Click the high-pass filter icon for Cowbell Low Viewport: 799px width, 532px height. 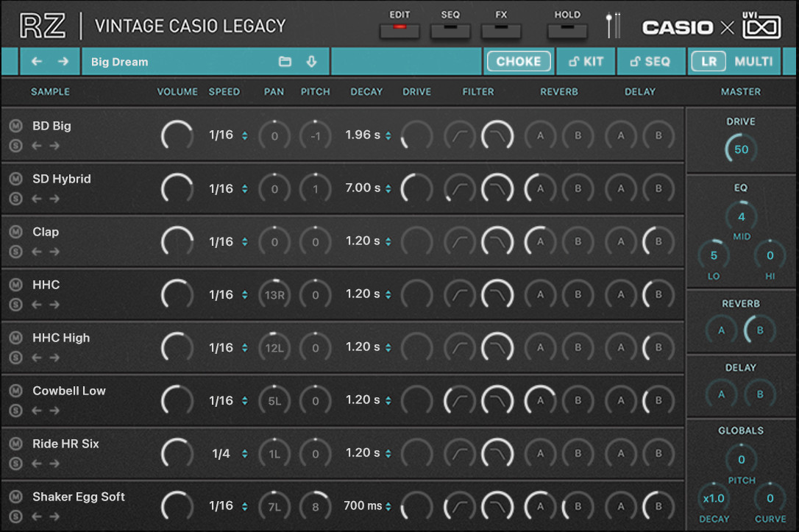[x=459, y=400]
